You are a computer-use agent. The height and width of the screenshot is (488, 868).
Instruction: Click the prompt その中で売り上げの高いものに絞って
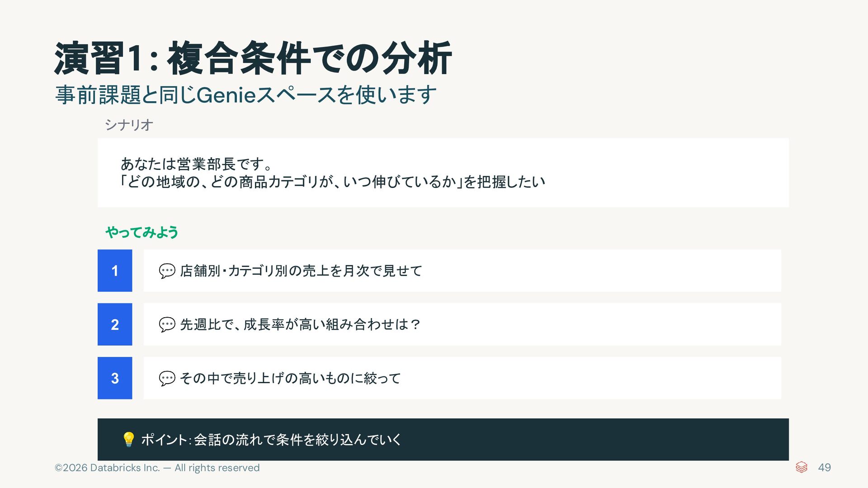point(290,378)
